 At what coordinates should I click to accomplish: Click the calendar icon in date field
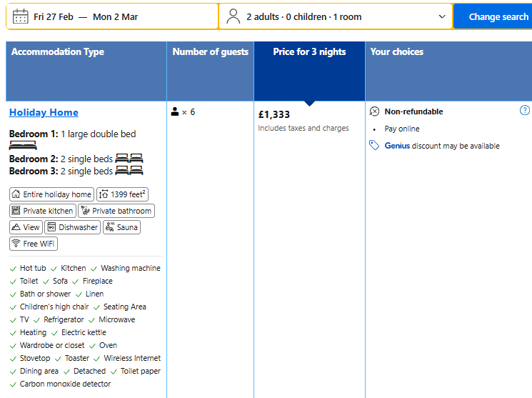click(21, 16)
